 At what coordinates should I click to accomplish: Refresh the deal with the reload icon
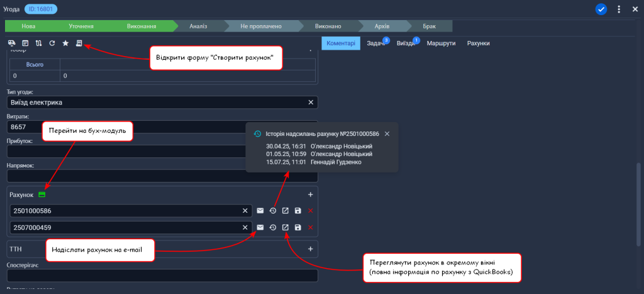52,43
